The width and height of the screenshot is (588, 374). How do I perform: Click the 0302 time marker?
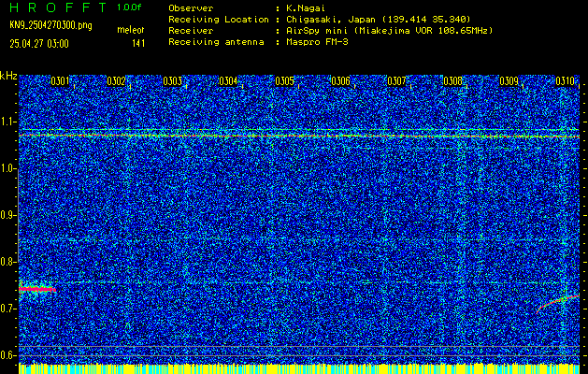[x=116, y=81]
